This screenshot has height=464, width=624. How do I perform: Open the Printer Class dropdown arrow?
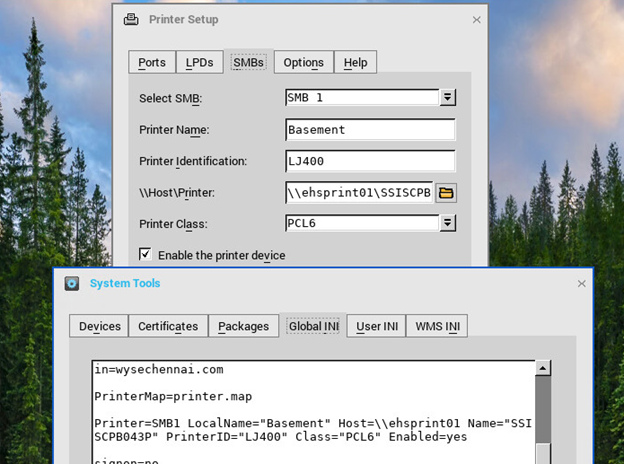point(448,223)
